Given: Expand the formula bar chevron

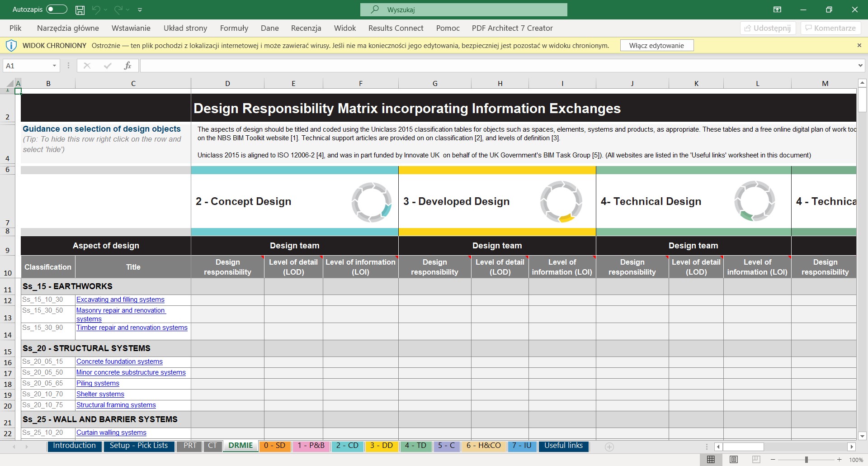Looking at the screenshot, I should (860, 66).
